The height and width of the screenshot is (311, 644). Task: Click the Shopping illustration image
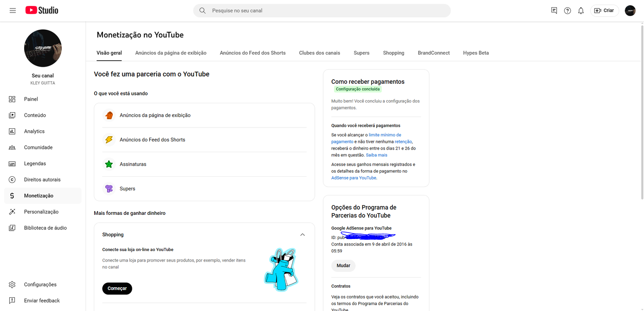coord(282,270)
